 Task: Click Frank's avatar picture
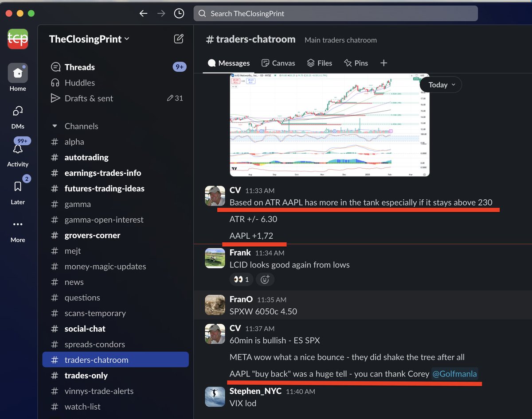coord(215,258)
